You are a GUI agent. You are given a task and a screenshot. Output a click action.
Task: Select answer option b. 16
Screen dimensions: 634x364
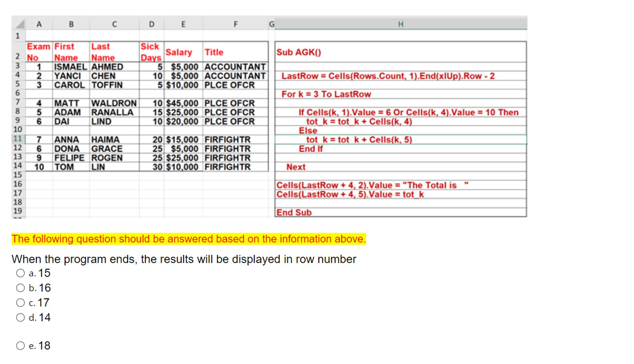click(x=20, y=288)
